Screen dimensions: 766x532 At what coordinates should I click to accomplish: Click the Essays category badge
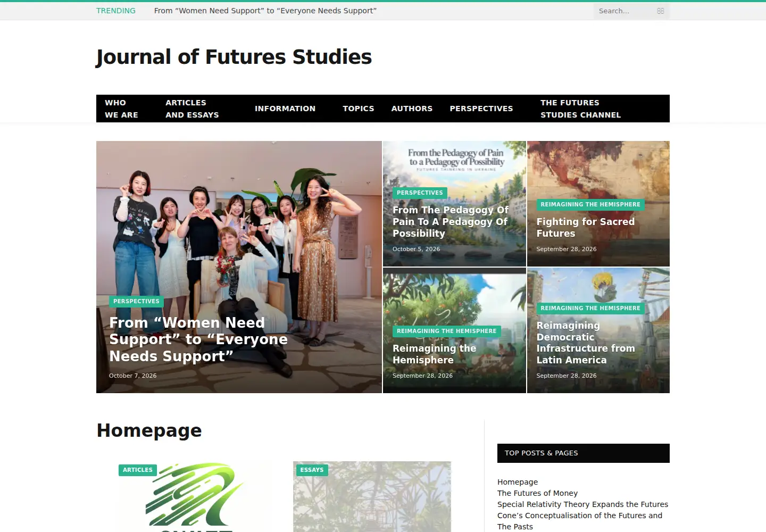point(312,470)
